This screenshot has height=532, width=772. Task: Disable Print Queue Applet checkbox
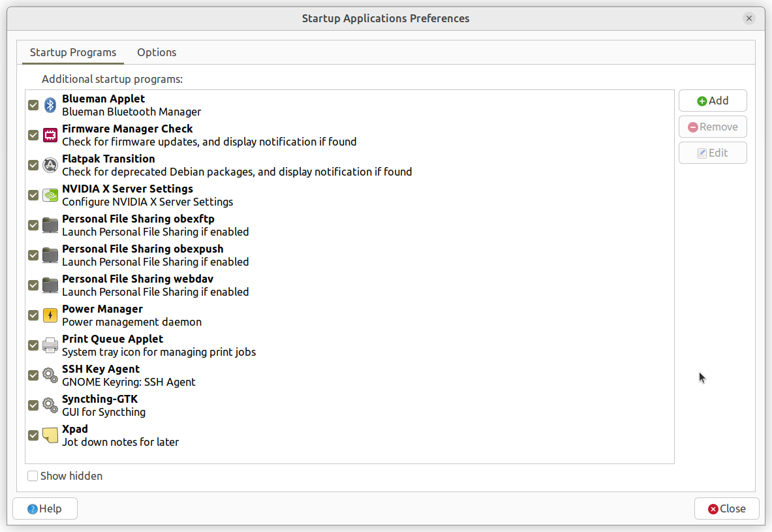pos(33,345)
